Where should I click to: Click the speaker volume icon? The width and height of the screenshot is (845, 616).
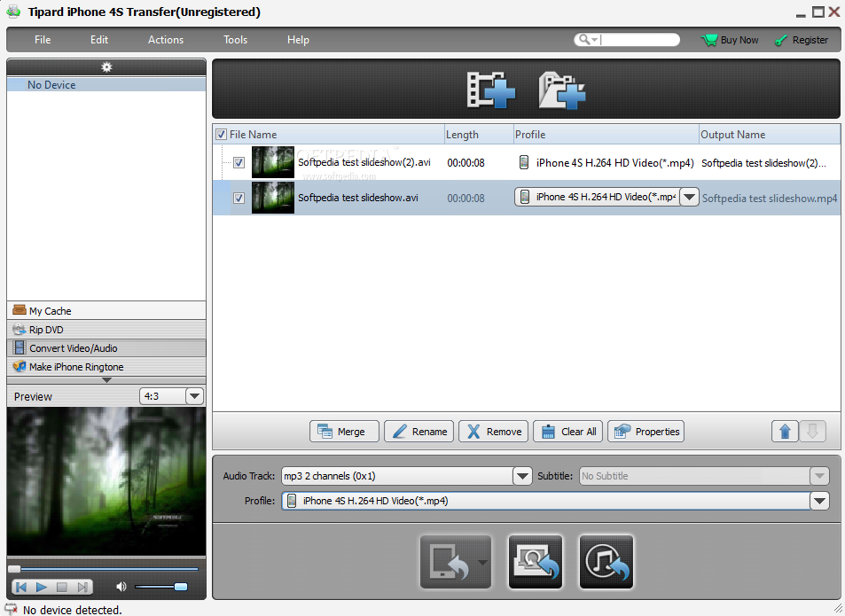pyautogui.click(x=121, y=587)
